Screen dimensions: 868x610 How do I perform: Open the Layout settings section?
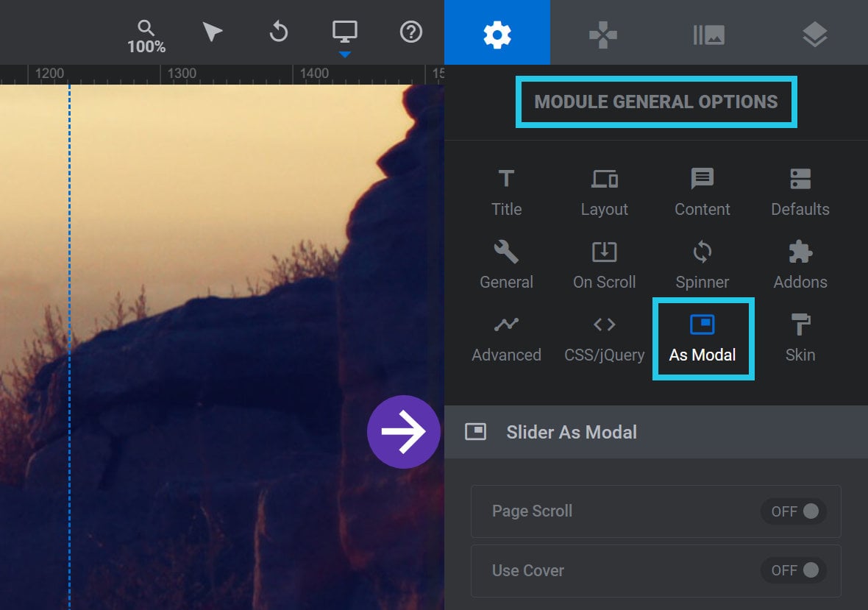click(605, 193)
